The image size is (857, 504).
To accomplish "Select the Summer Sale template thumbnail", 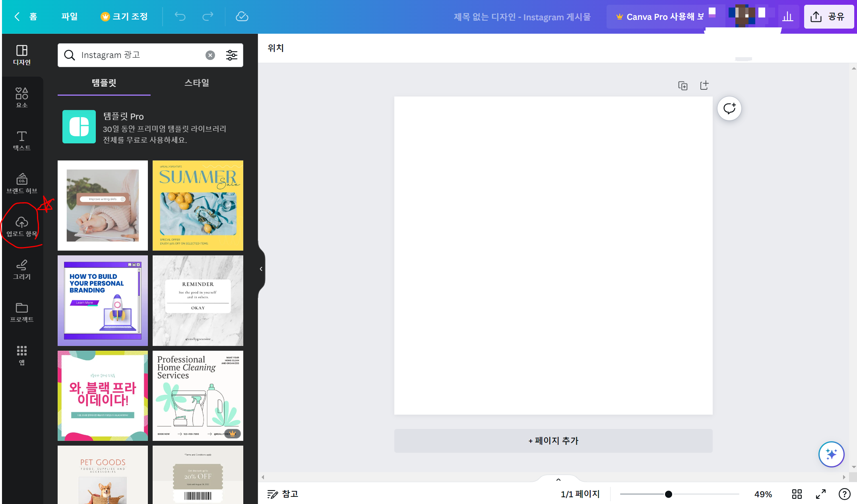I will coord(198,205).
